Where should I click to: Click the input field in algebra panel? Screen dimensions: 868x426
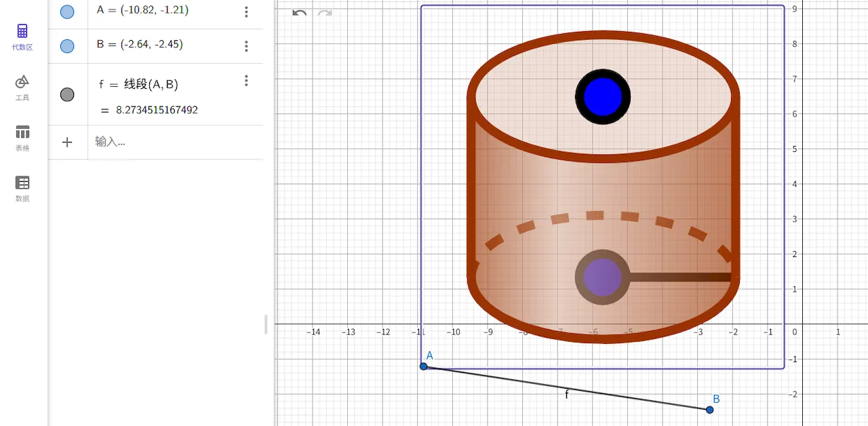click(x=170, y=142)
